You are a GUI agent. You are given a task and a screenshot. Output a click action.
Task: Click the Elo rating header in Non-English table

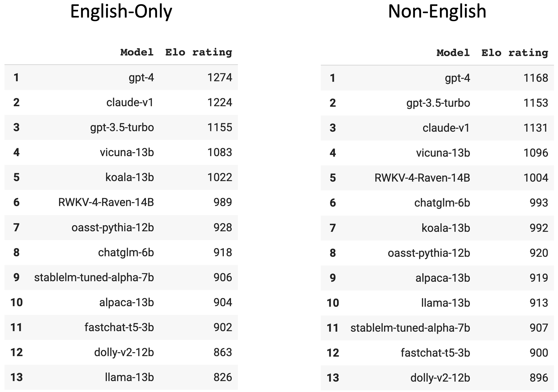(514, 53)
